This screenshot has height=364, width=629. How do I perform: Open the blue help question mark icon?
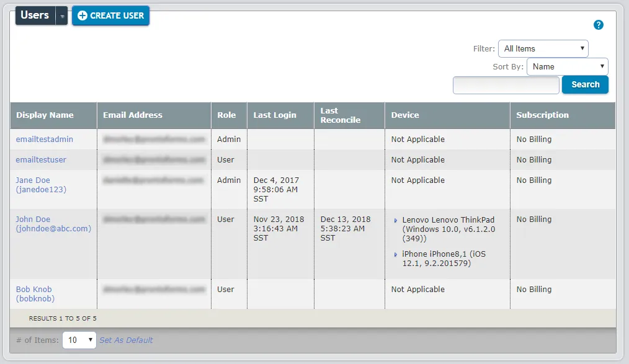(x=598, y=25)
